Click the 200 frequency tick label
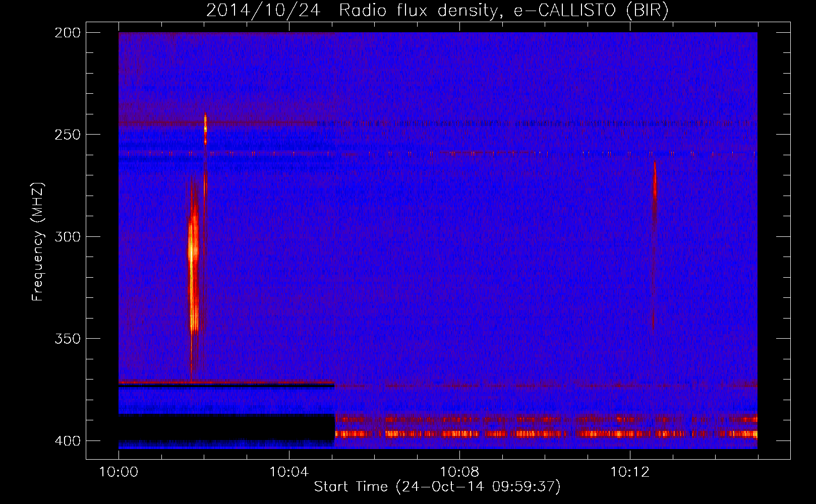This screenshot has height=504, width=816. tap(68, 33)
